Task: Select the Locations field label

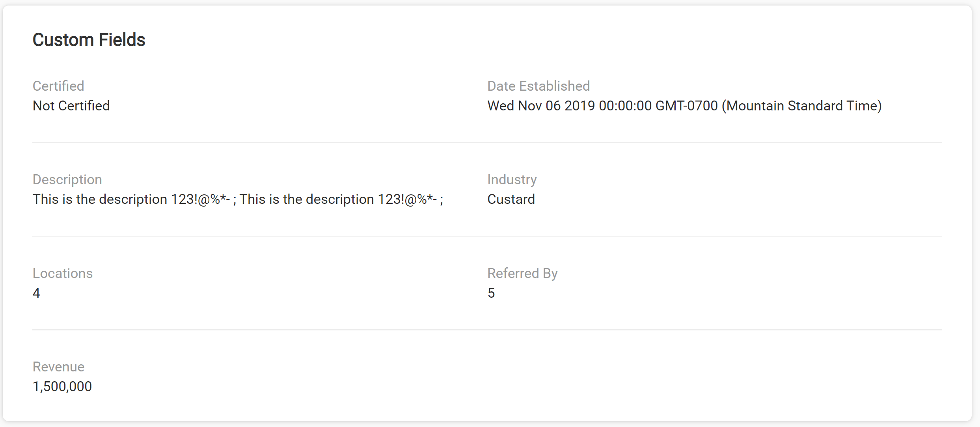Action: coord(63,273)
